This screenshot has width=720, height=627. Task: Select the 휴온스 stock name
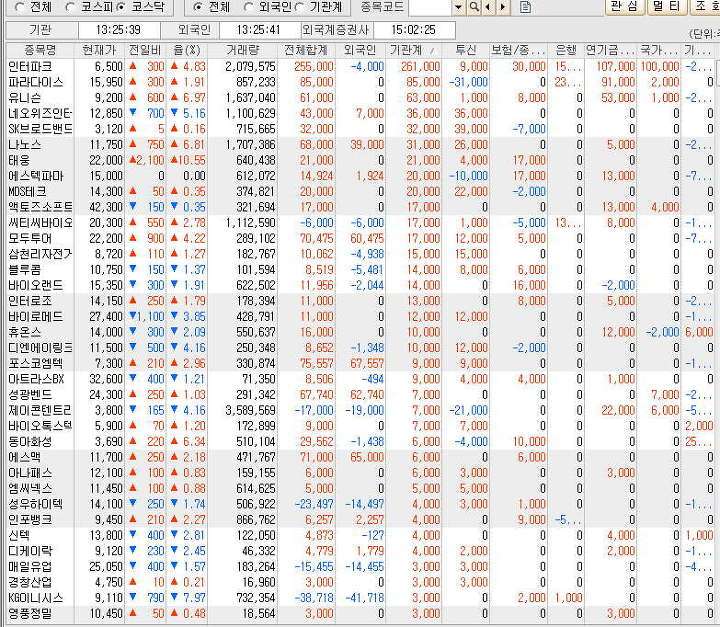(25, 332)
